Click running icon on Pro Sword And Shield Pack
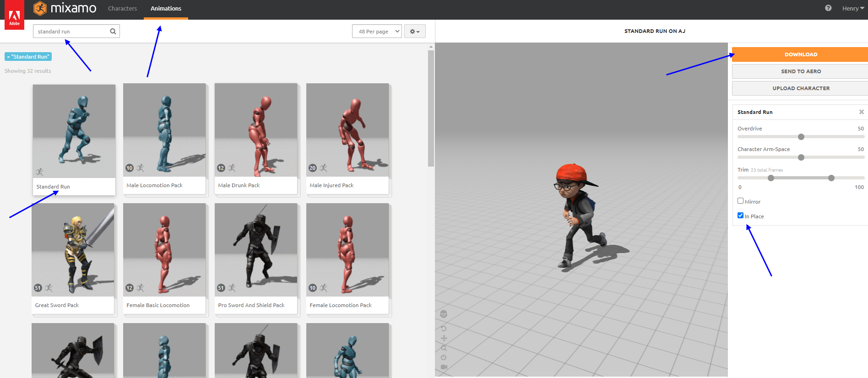The image size is (868, 378). [x=232, y=288]
